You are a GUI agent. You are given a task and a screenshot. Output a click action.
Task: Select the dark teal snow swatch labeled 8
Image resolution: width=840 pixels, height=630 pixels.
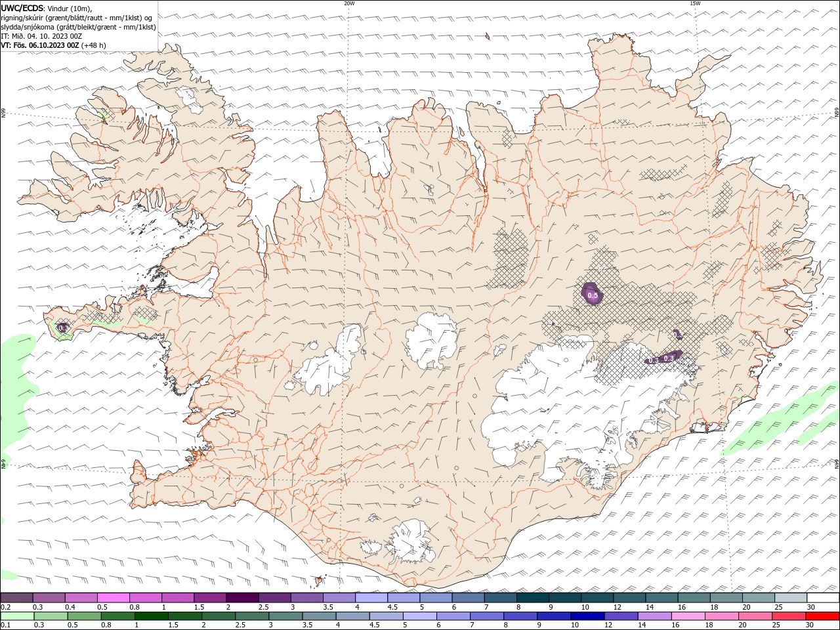click(533, 598)
